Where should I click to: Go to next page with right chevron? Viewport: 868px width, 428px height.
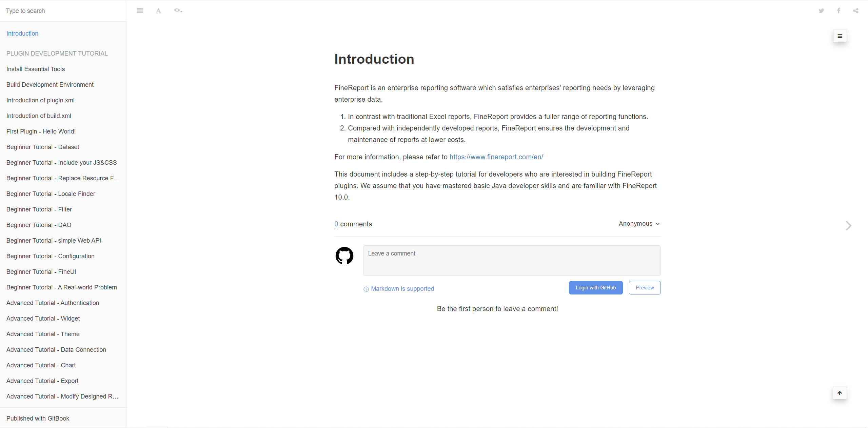point(848,225)
